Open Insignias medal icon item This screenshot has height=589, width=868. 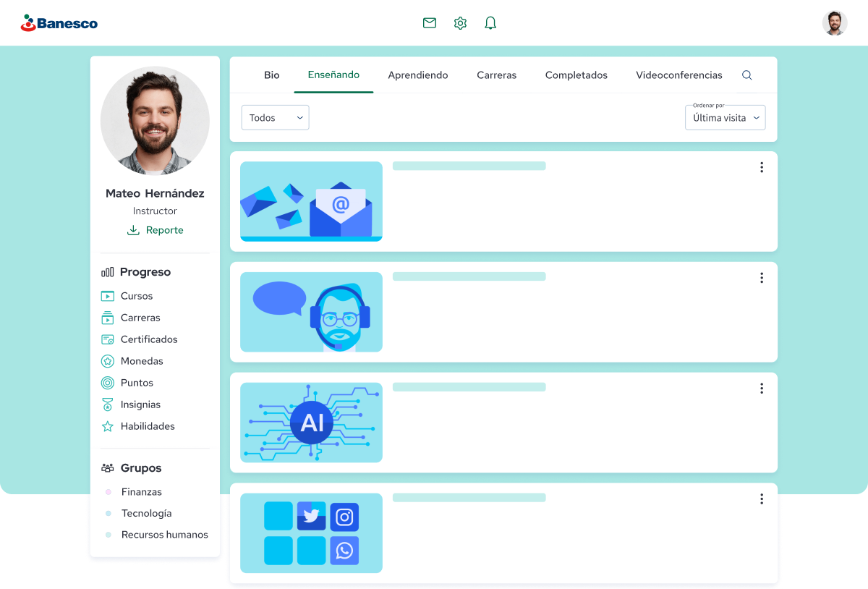131,404
